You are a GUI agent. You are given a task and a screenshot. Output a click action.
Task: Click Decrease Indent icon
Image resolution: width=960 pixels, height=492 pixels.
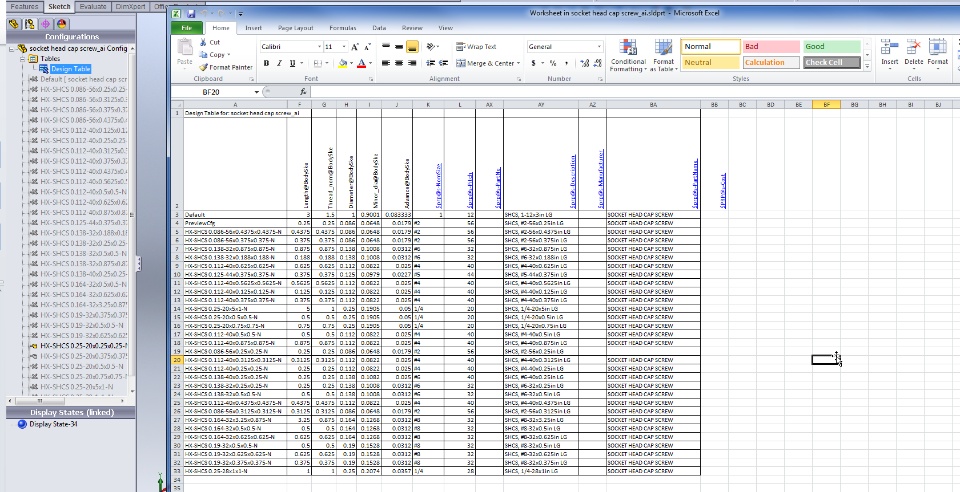pyautogui.click(x=430, y=63)
